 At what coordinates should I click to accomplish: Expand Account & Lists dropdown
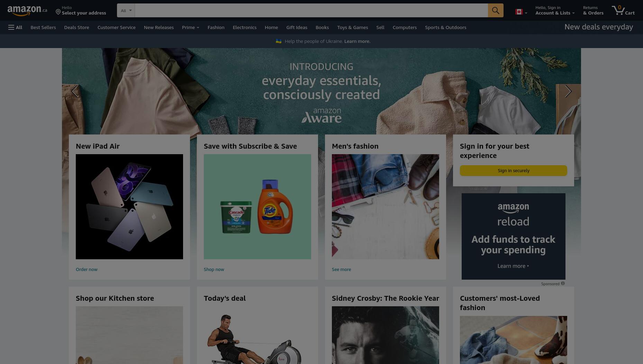555,10
